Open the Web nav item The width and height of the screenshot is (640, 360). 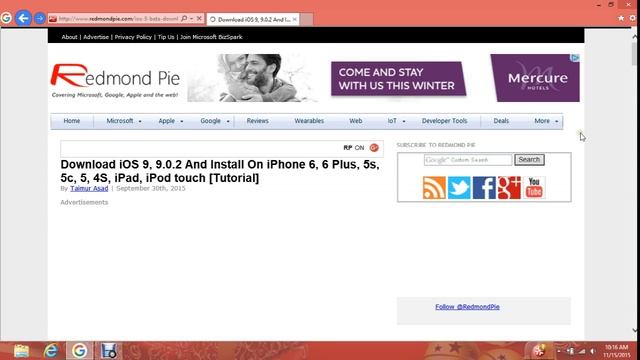click(356, 121)
